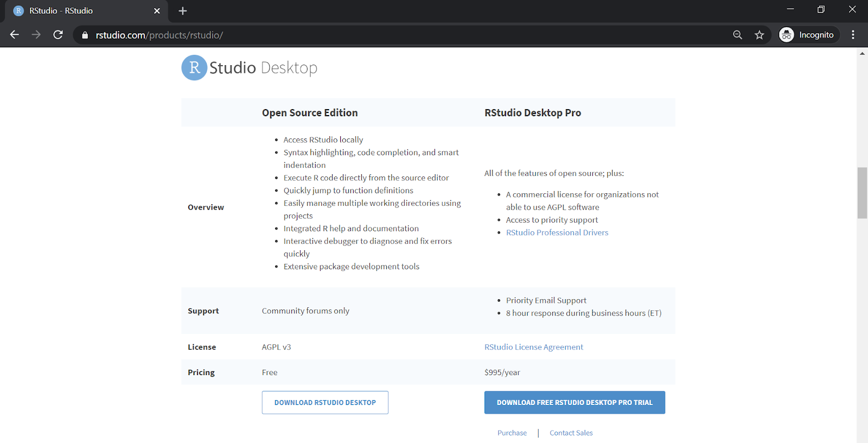Open Chrome's three-dot menu
Screen dimensions: 868x443
853,35
